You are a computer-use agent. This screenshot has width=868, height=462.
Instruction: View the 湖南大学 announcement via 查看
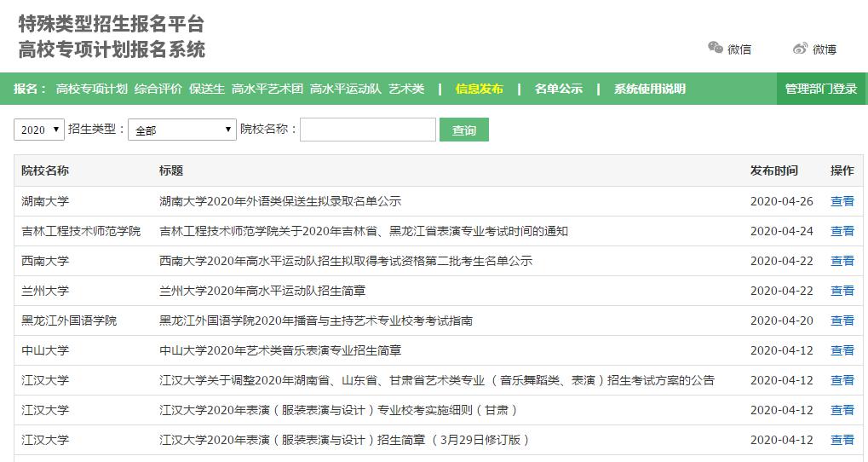pos(842,201)
